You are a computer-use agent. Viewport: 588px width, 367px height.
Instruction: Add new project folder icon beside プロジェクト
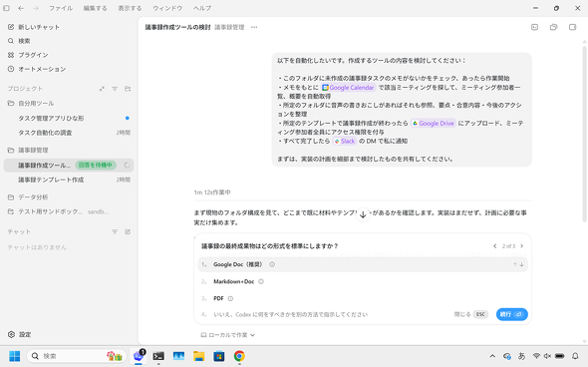pyautogui.click(x=128, y=89)
